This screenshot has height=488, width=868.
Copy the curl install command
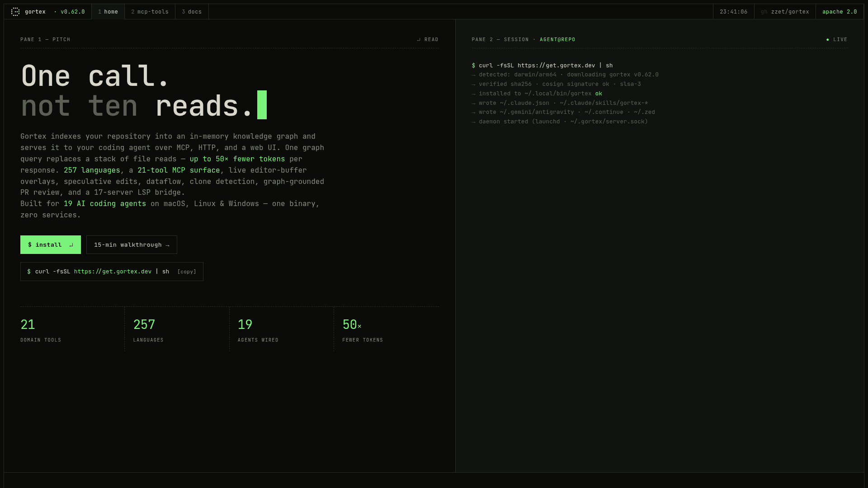pyautogui.click(x=187, y=272)
